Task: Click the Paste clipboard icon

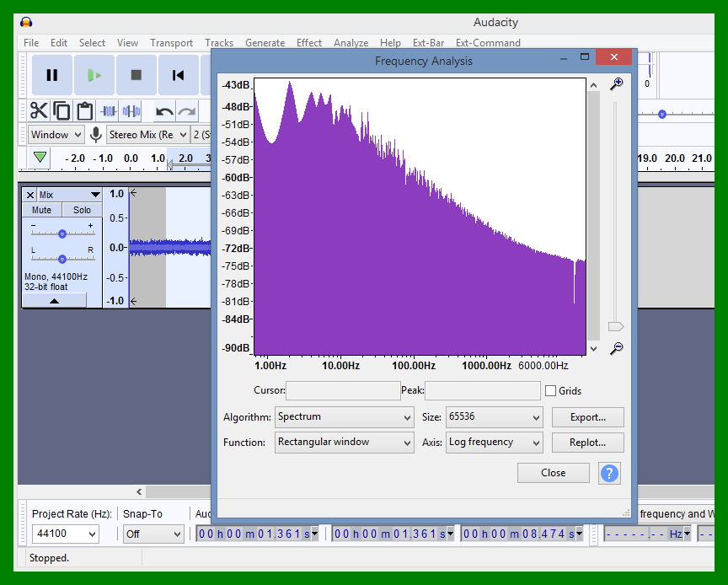Action: click(84, 111)
